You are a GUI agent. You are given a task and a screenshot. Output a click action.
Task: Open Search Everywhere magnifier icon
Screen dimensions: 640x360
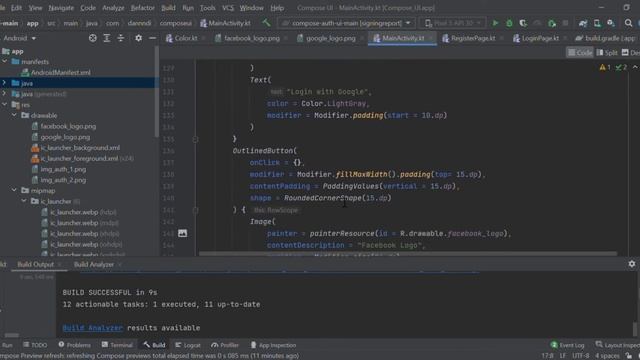coord(628,23)
